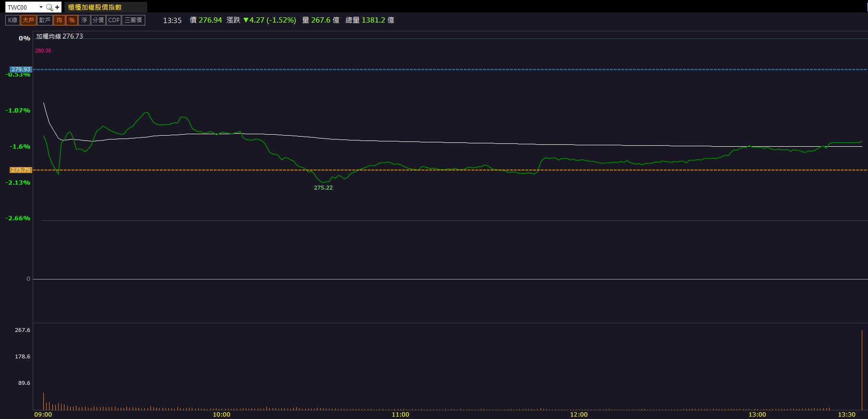The width and height of the screenshot is (868, 419).
Task: Open the TWC00 symbol dropdown arrow
Action: point(41,7)
